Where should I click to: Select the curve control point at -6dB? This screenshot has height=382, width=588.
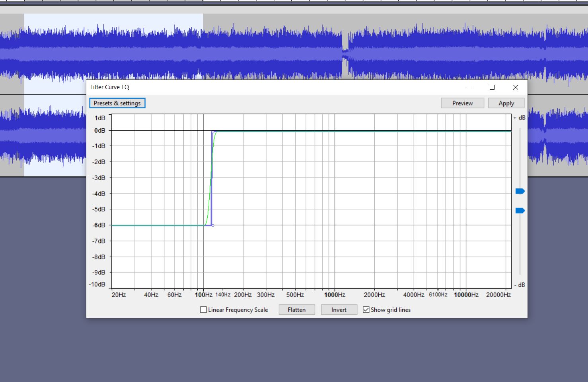[x=213, y=225]
